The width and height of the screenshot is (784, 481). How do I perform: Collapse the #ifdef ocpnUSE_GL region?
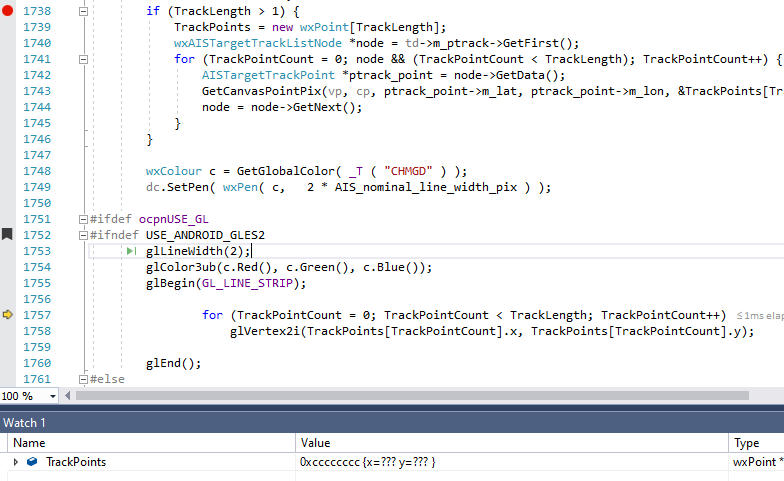tap(84, 219)
